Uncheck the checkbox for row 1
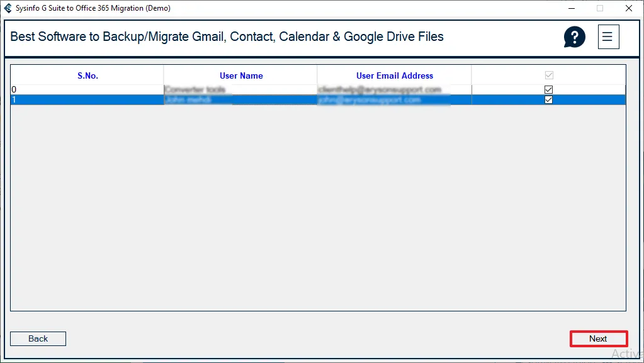The image size is (644, 363). pyautogui.click(x=548, y=100)
